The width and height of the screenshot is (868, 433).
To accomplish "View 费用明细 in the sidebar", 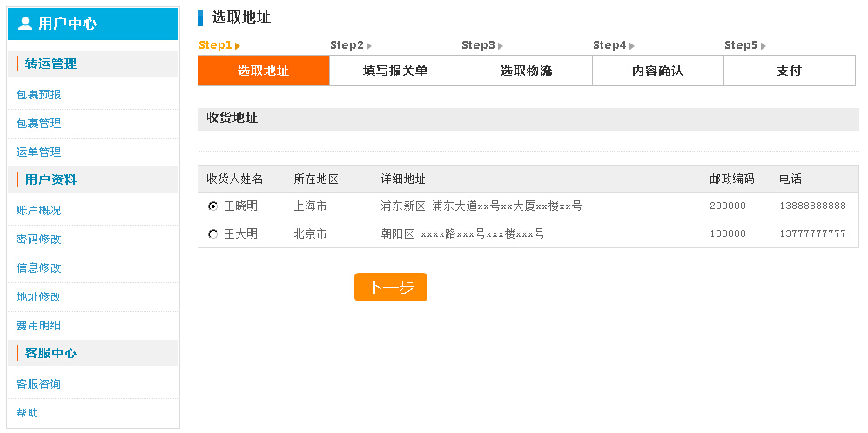I will click(39, 326).
